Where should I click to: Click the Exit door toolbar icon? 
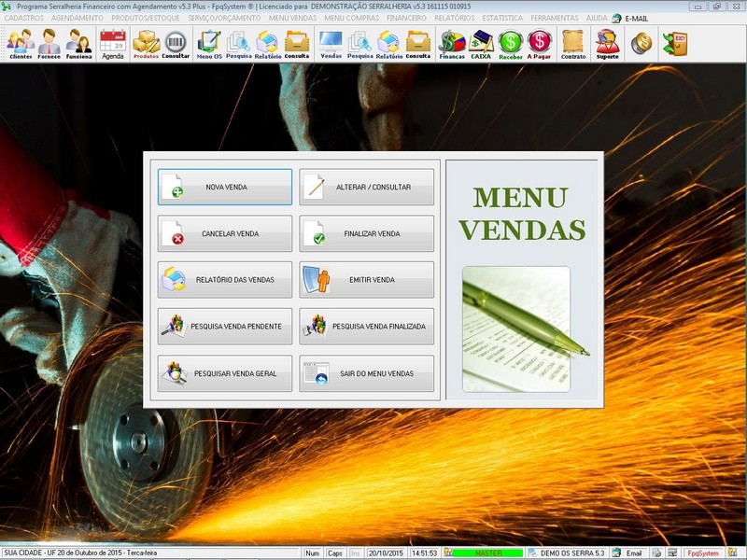point(675,43)
